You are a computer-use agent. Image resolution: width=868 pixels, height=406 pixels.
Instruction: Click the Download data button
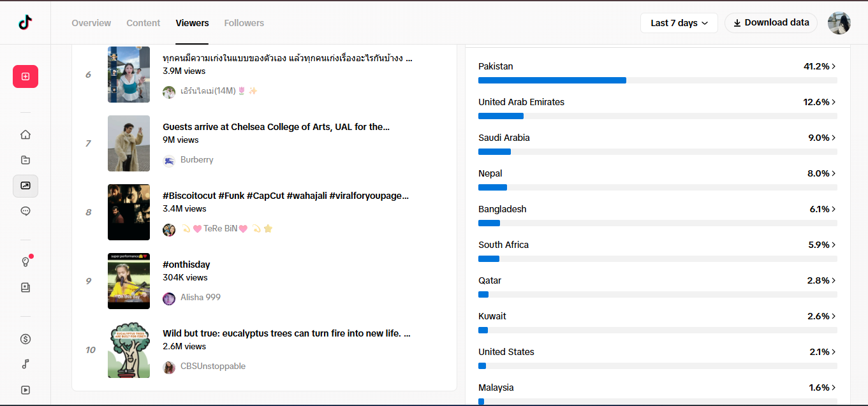click(771, 23)
